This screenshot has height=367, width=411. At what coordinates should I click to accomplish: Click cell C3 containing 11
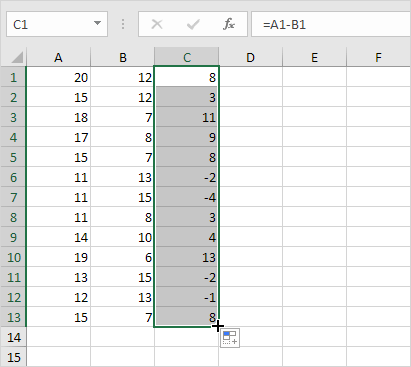(x=186, y=117)
